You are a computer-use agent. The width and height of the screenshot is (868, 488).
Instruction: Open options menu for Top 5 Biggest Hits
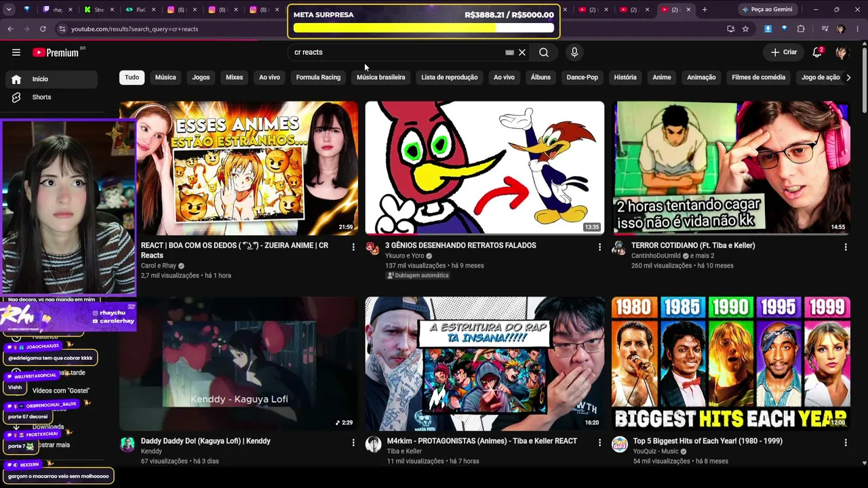point(846,443)
